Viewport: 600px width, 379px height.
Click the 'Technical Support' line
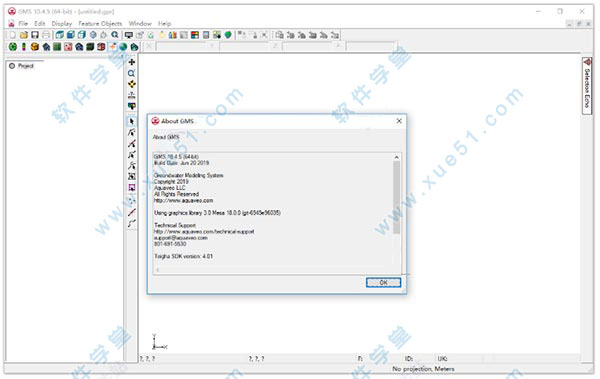click(175, 225)
